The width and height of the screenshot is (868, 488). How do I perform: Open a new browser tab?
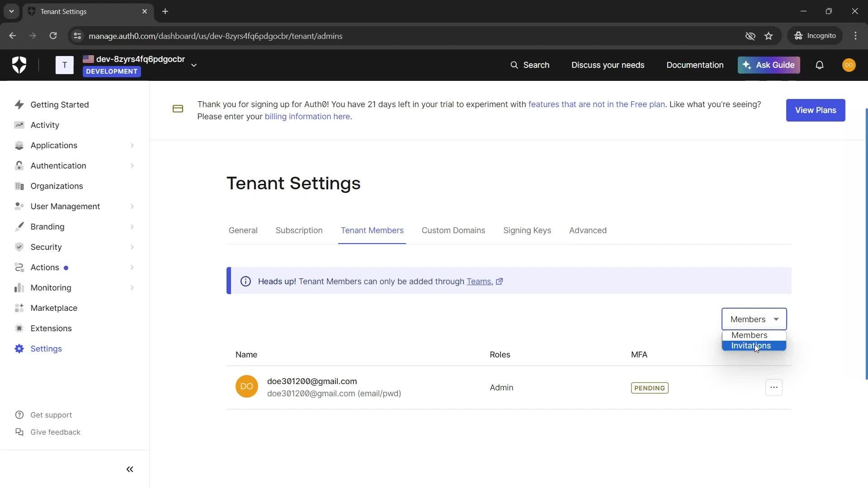tap(165, 11)
